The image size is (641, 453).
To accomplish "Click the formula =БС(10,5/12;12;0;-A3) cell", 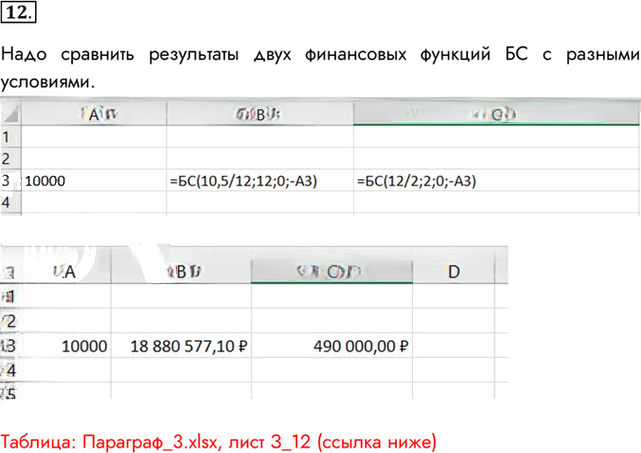I will (x=260, y=181).
